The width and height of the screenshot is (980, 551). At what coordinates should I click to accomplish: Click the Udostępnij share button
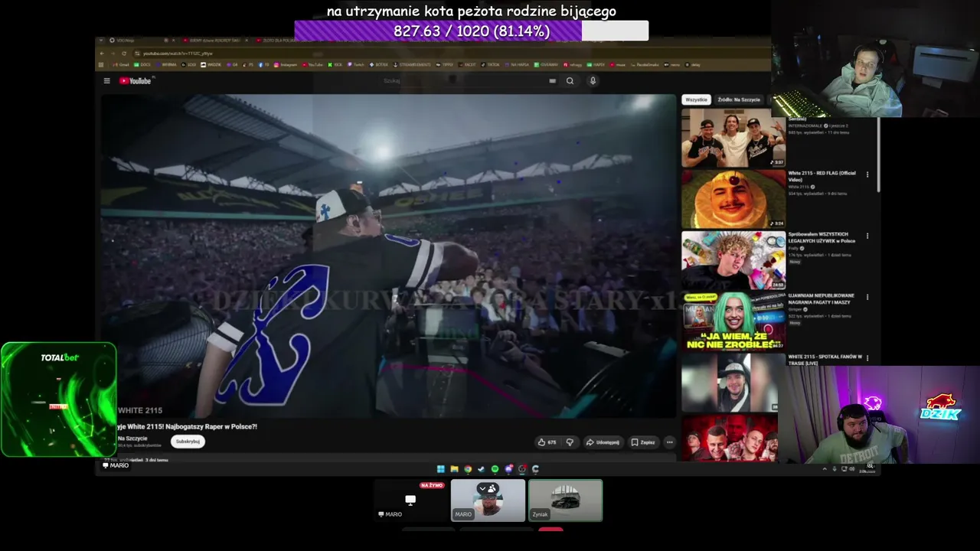603,442
